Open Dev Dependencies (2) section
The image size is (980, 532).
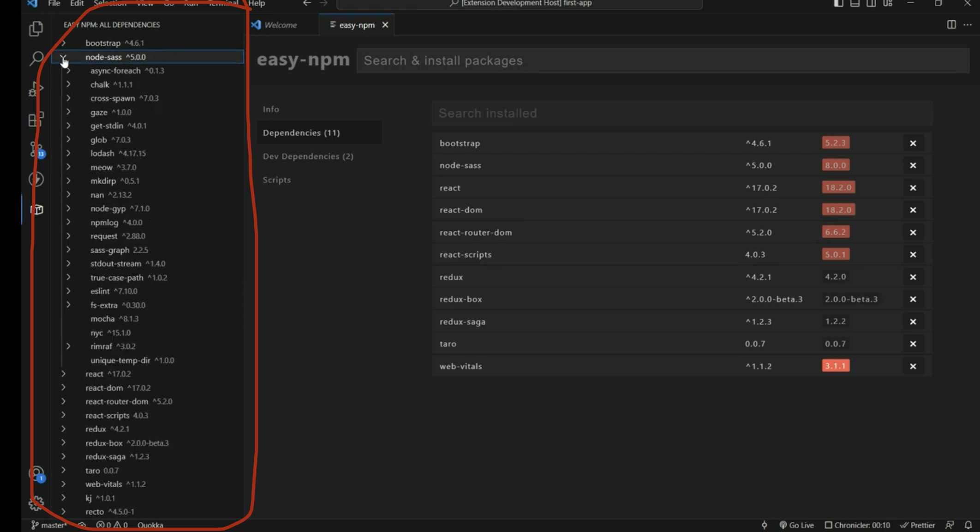click(x=308, y=156)
